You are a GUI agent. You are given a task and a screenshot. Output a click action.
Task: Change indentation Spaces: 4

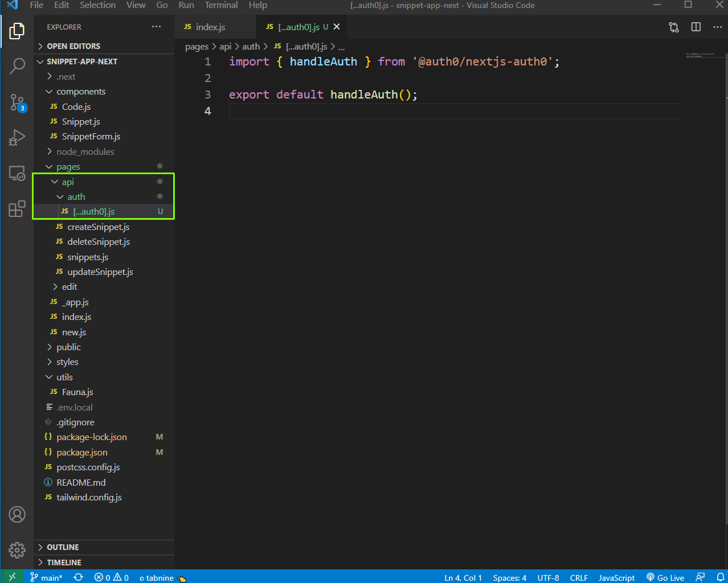point(510,577)
